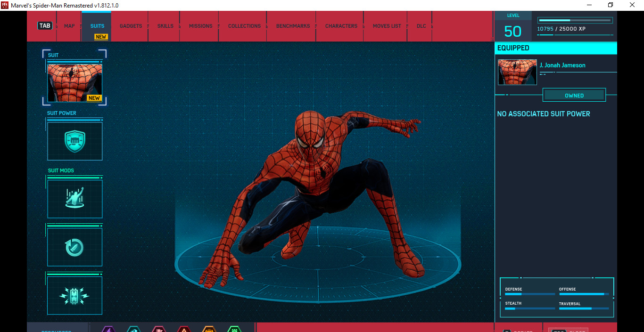
Task: Select the Suit Power shield icon
Action: (x=74, y=140)
